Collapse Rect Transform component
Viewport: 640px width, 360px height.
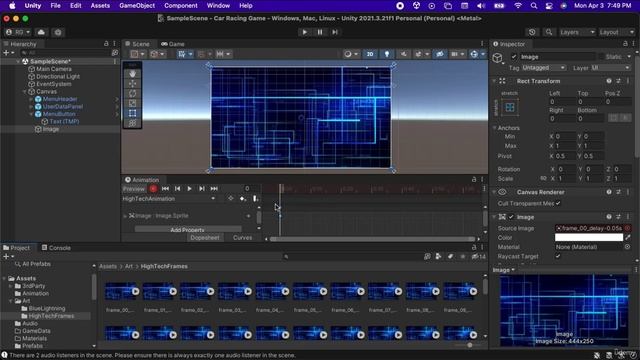tap(494, 81)
